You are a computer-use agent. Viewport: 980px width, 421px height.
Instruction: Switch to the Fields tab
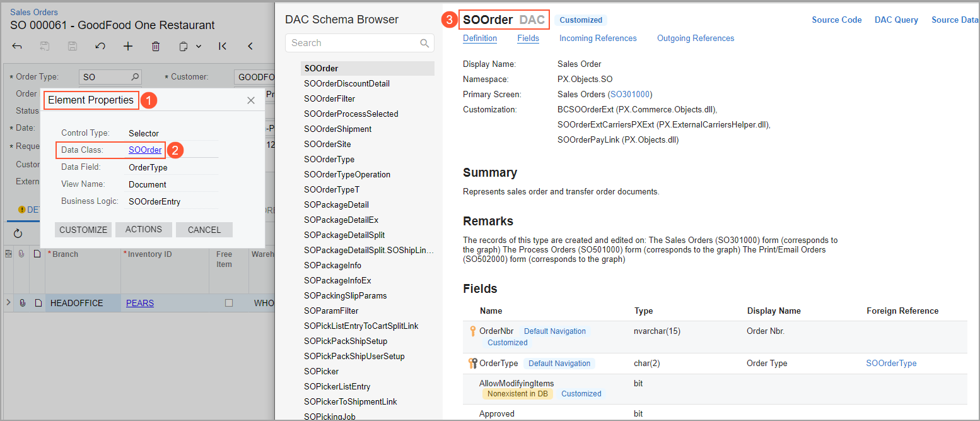(x=528, y=39)
